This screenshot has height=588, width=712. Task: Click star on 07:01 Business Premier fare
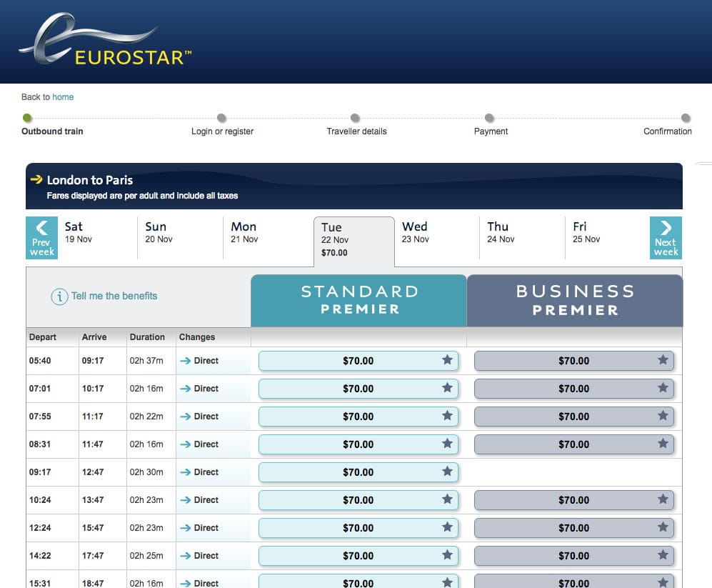[x=663, y=388]
